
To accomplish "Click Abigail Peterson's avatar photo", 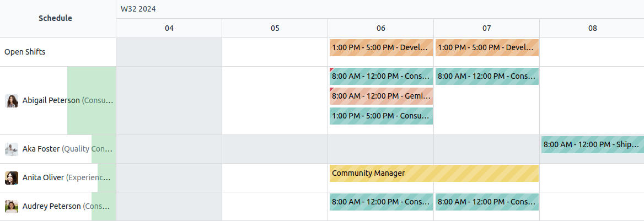I will point(12,101).
